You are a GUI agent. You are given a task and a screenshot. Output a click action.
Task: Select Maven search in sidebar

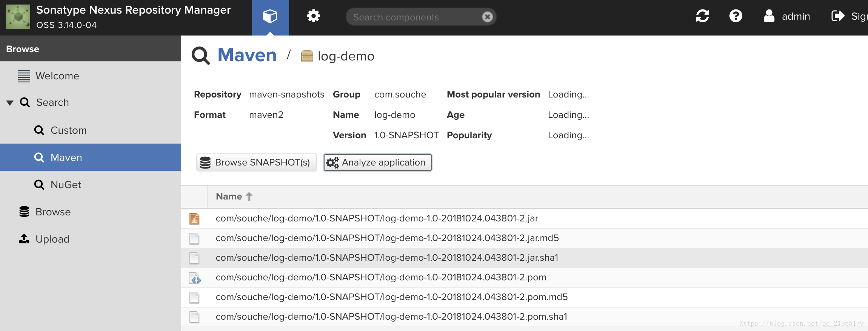point(91,157)
